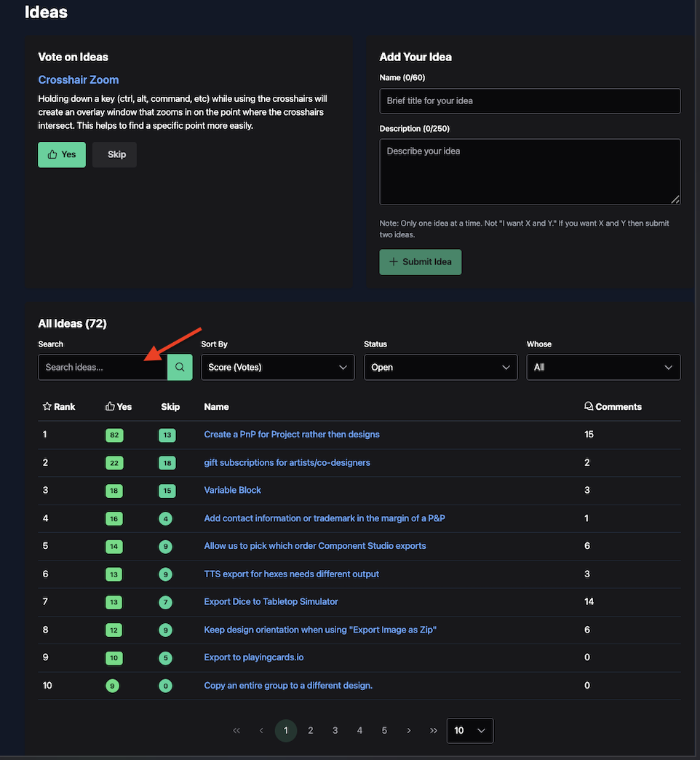This screenshot has width=700, height=760.
Task: Change the rows-per-page dropdown showing 10
Action: 470,730
